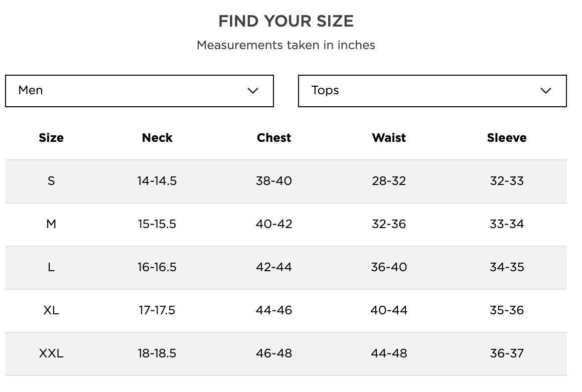The width and height of the screenshot is (582, 392).
Task: Select the XL size row label
Action: click(51, 310)
